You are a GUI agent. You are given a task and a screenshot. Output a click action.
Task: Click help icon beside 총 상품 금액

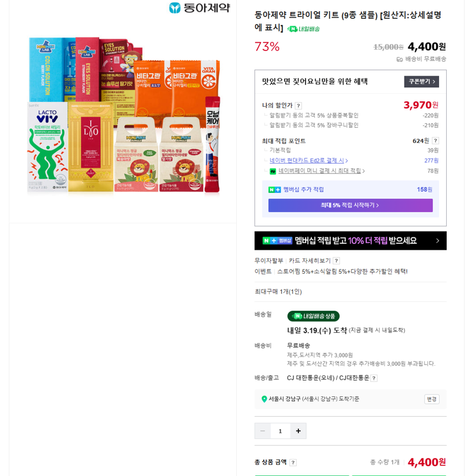293,463
